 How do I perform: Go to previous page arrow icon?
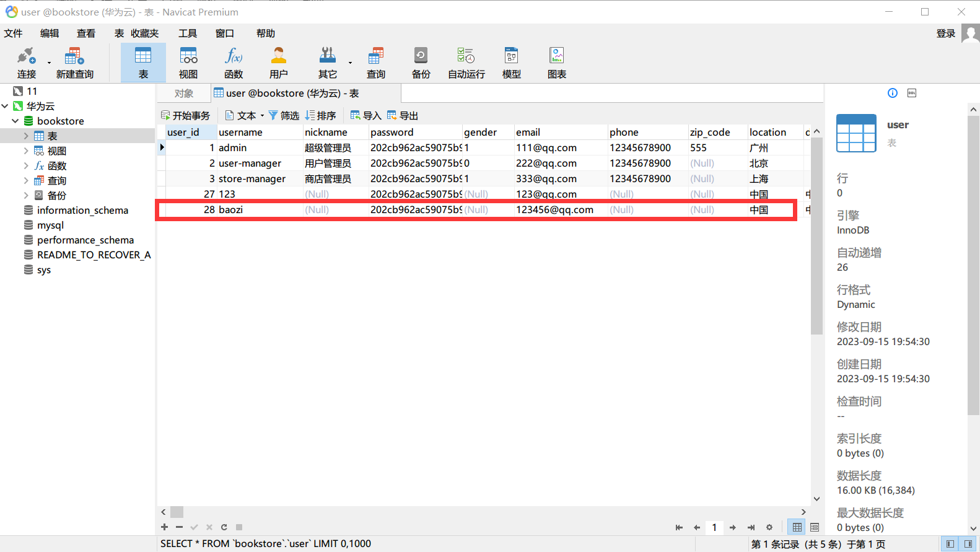pos(697,527)
